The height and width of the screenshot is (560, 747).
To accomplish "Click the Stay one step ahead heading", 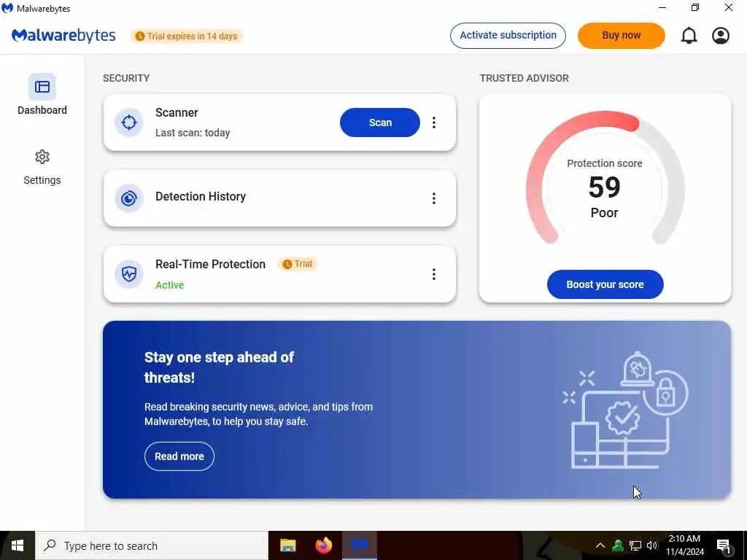I will [x=219, y=367].
